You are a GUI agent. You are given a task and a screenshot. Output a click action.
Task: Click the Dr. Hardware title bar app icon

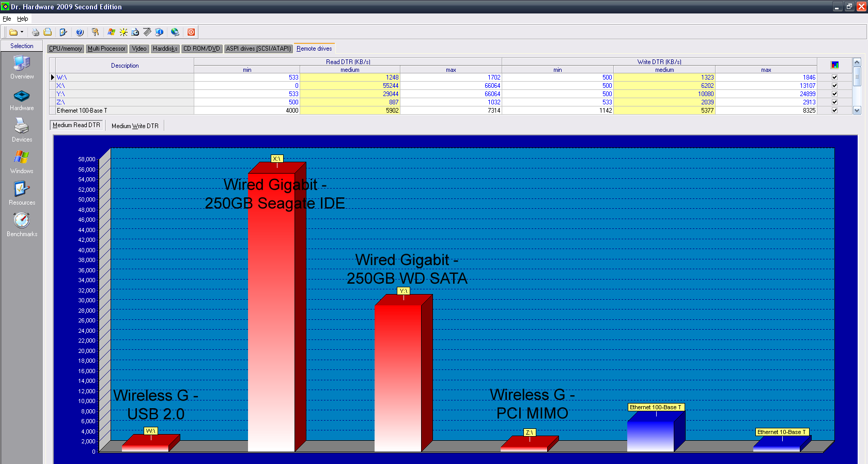click(x=5, y=6)
